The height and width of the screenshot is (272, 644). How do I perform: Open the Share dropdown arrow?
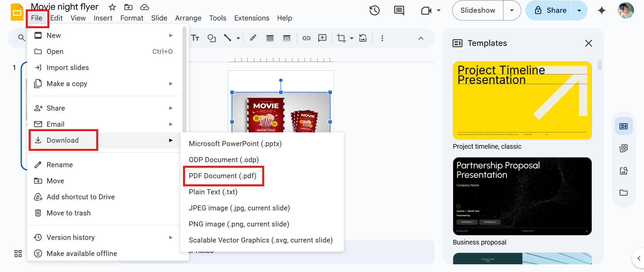tap(579, 10)
